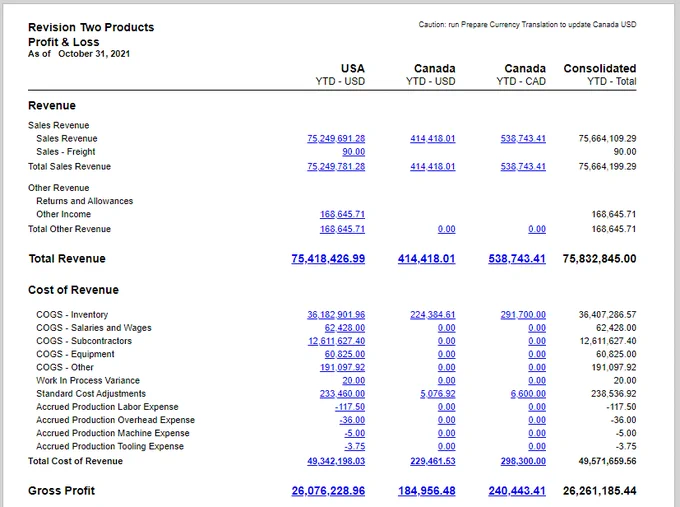
Task: Select the As of October 31, 2021 date text
Action: tap(79, 54)
